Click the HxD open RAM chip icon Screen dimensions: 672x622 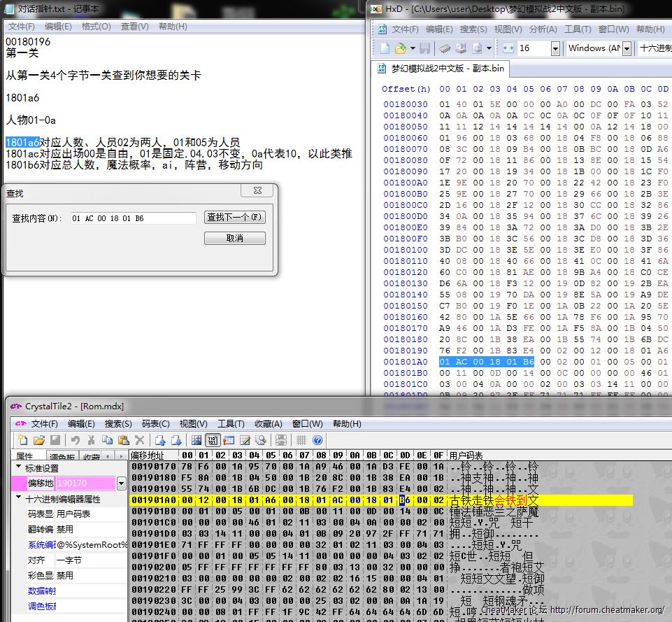point(444,48)
